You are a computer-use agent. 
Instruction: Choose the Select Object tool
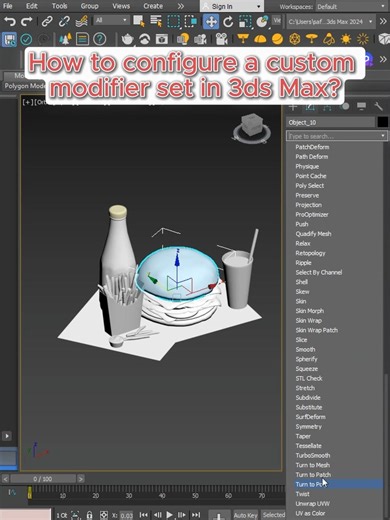coord(139,21)
